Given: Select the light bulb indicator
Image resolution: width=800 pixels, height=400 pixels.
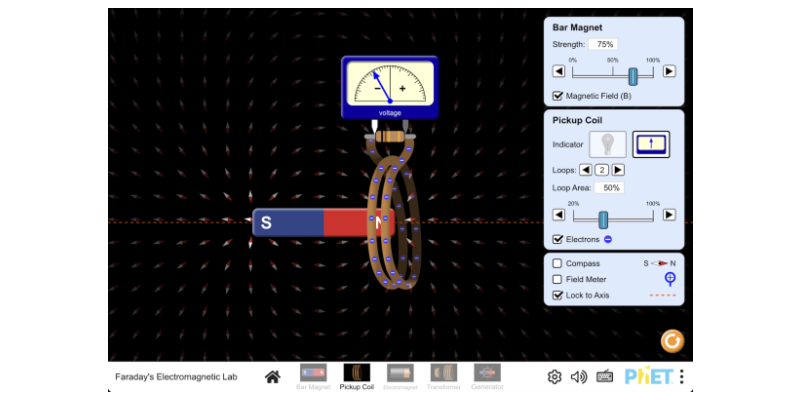Looking at the screenshot, I should 607,144.
